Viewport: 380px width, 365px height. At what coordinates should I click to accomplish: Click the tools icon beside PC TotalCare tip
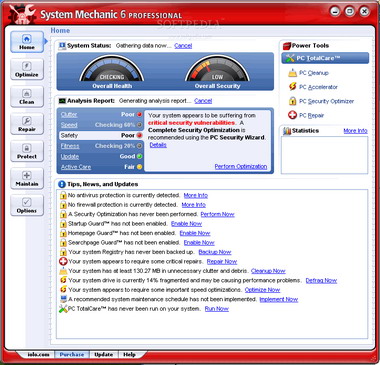(x=63, y=309)
